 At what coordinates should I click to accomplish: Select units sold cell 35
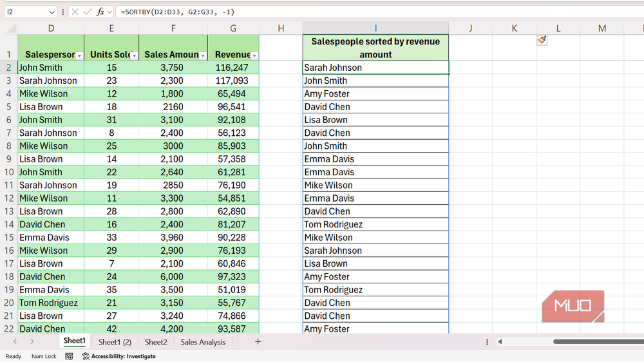[111, 290]
